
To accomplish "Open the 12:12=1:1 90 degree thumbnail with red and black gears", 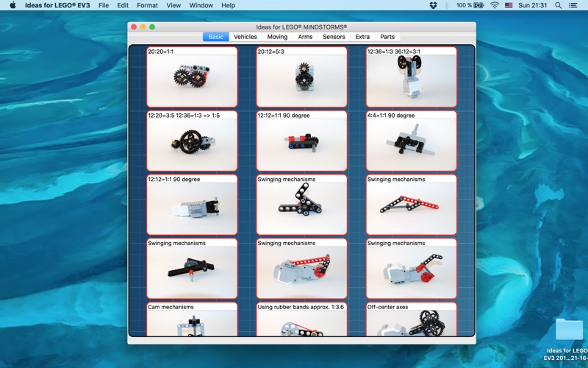I will click(302, 141).
